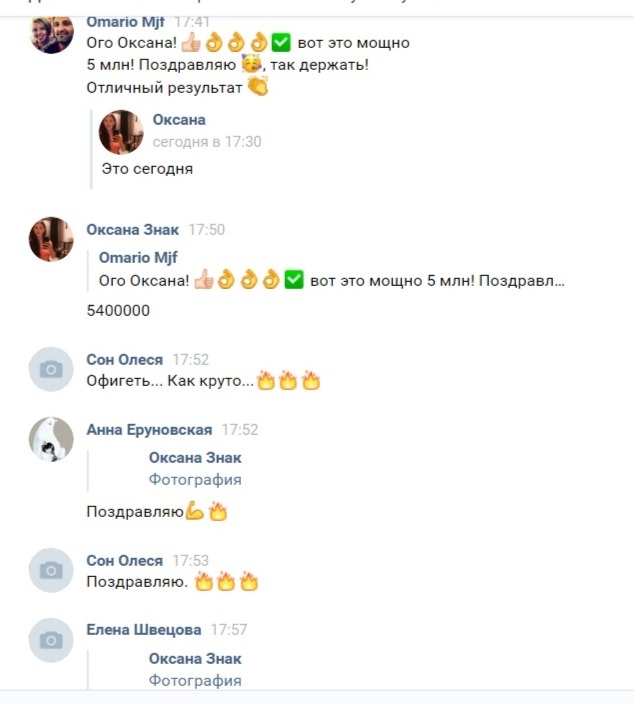Open Omario Mjf avatar photo
This screenshot has width=634, height=704.
pos(51,34)
